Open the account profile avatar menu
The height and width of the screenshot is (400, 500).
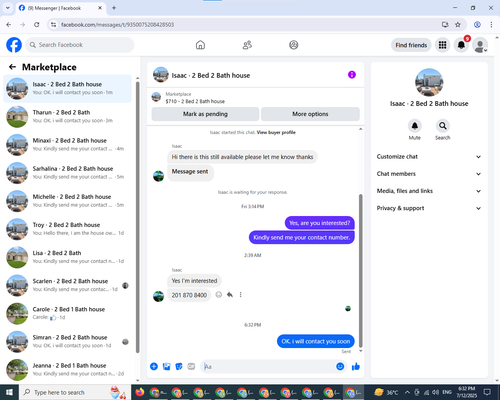(x=480, y=45)
